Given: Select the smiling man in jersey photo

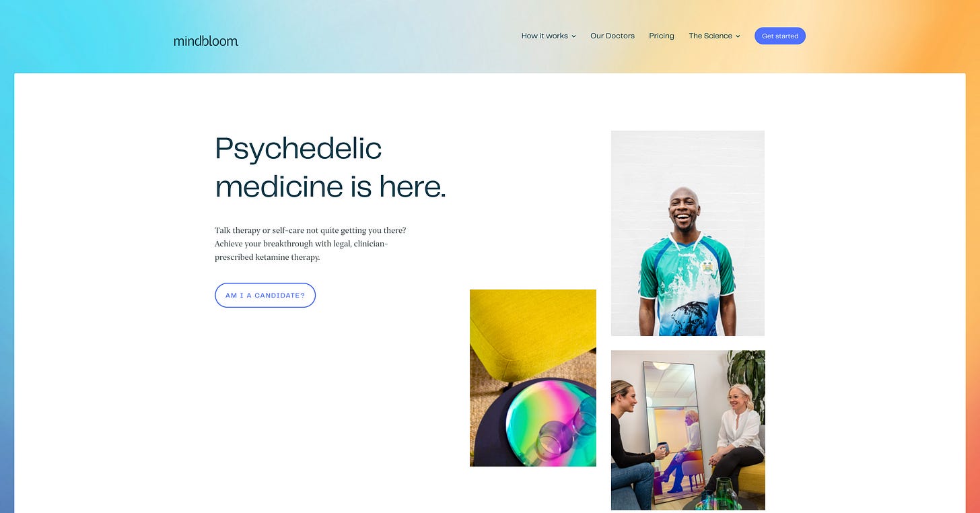Looking at the screenshot, I should coord(688,233).
